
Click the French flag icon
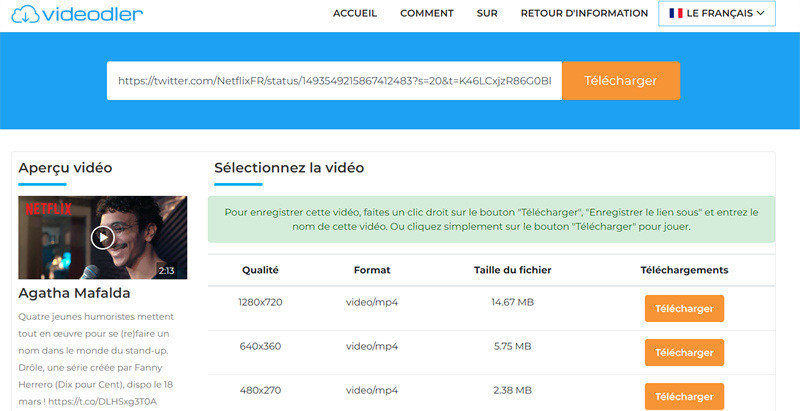pos(676,13)
